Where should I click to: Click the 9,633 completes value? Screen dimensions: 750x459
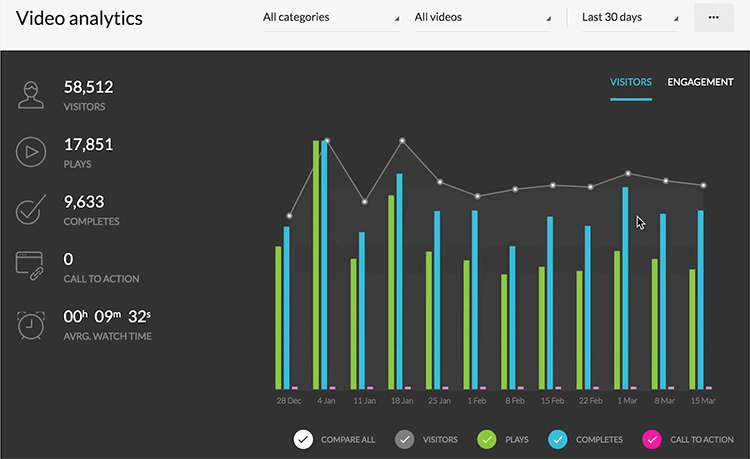(84, 202)
